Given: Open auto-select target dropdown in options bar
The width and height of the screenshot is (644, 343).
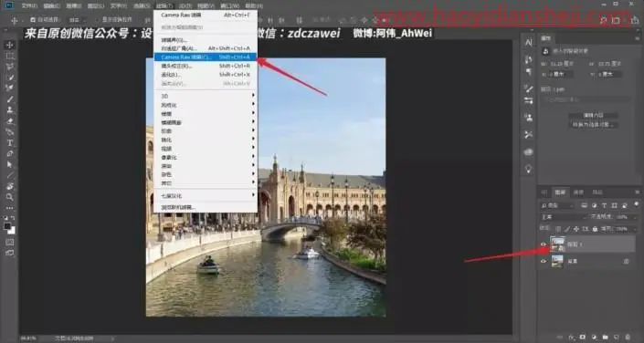Looking at the screenshot, I should point(77,20).
